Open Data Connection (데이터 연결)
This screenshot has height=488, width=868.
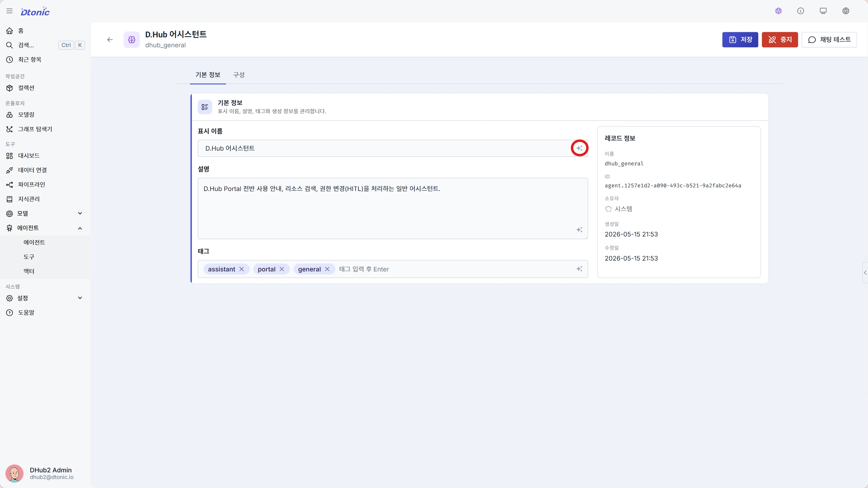coord(45,170)
